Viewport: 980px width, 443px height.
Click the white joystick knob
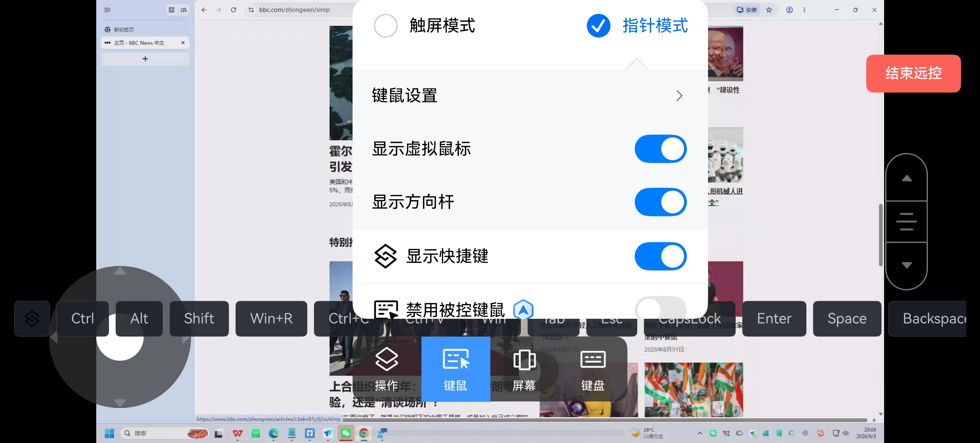click(120, 337)
